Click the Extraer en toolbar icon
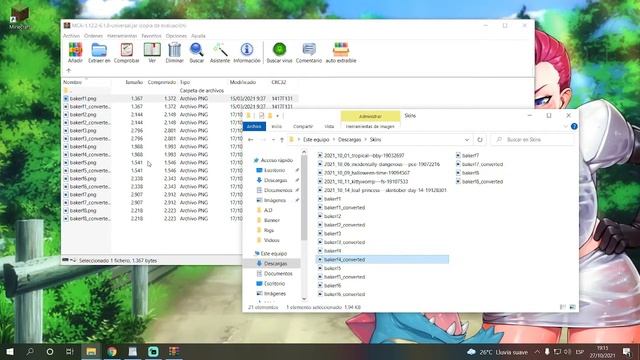Screen dimensions: 640x360 (x=99, y=53)
